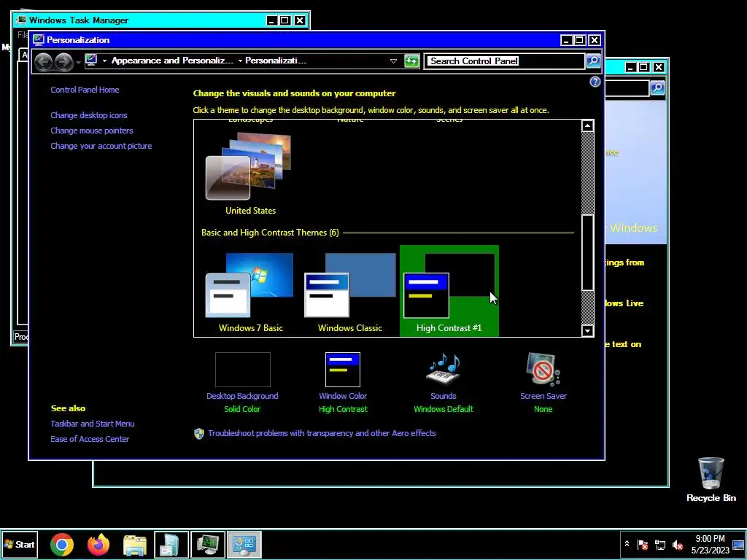747x560 pixels.
Task: Launch Google Chrome from the taskbar
Action: [62, 544]
